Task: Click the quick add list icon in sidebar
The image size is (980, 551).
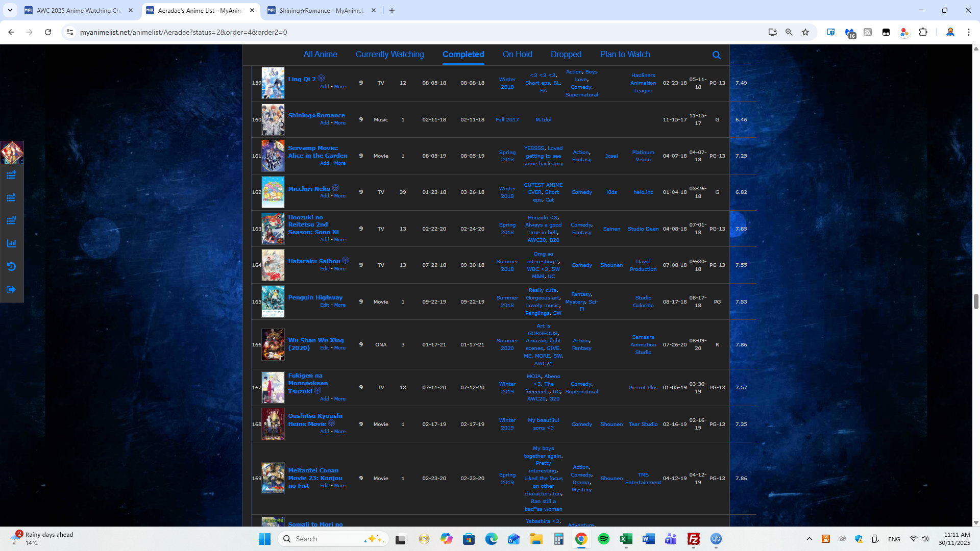Action: [x=11, y=175]
